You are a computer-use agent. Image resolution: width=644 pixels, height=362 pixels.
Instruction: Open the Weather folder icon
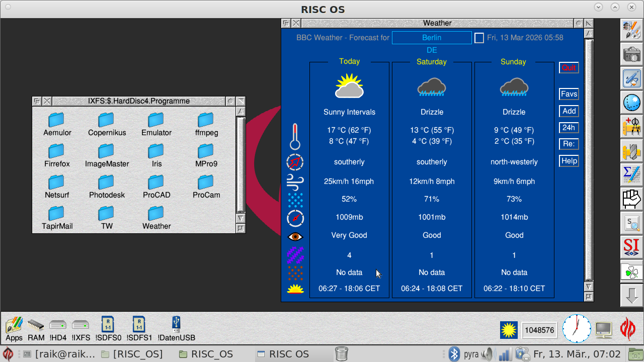[156, 214]
